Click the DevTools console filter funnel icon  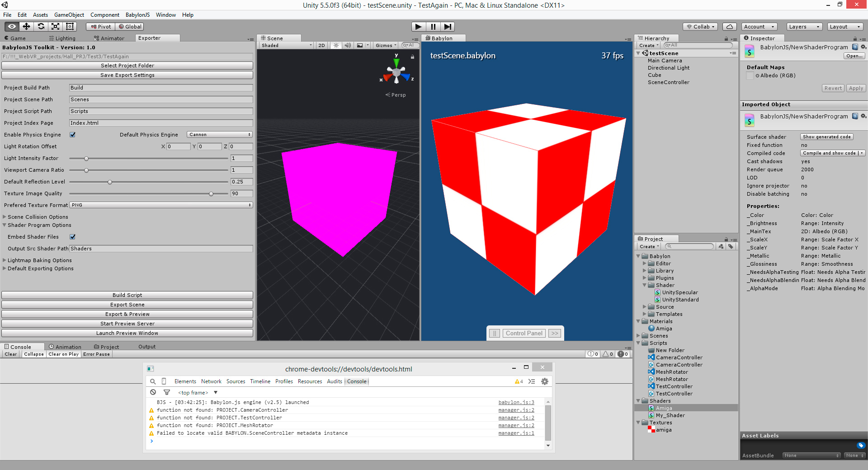[x=167, y=392]
